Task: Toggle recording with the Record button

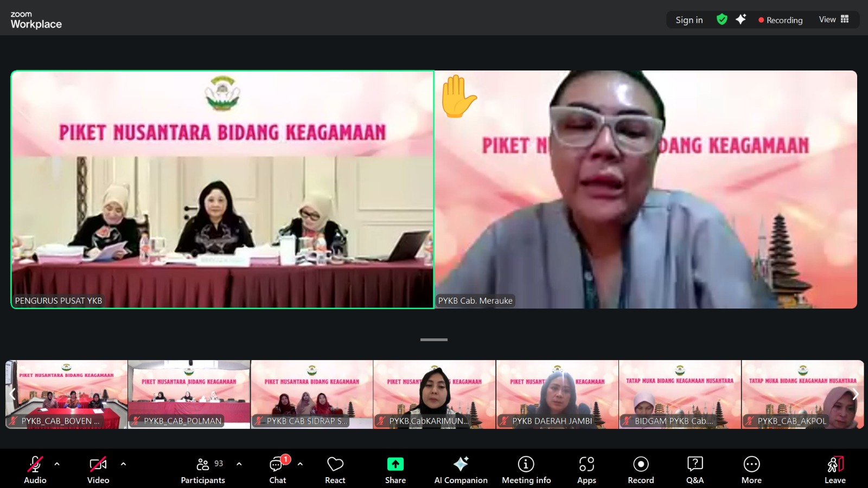Action: (641, 470)
